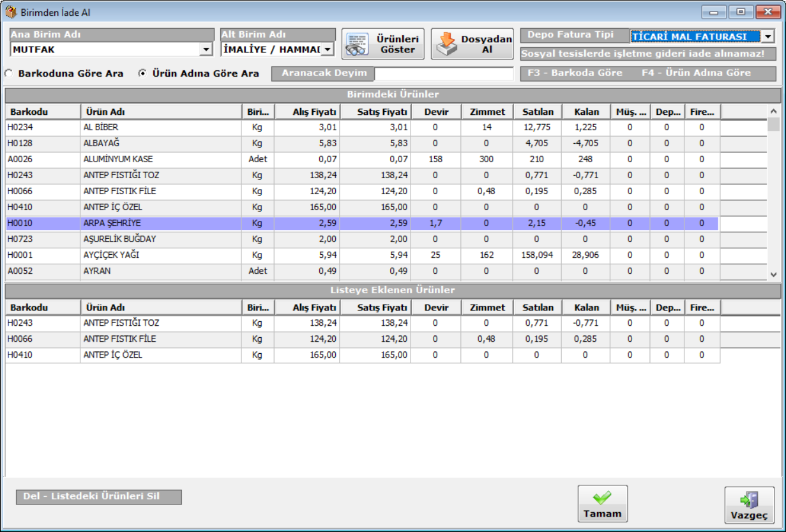This screenshot has width=786, height=532.
Task: Click the green checkmark Tamam icon
Action: (602, 498)
